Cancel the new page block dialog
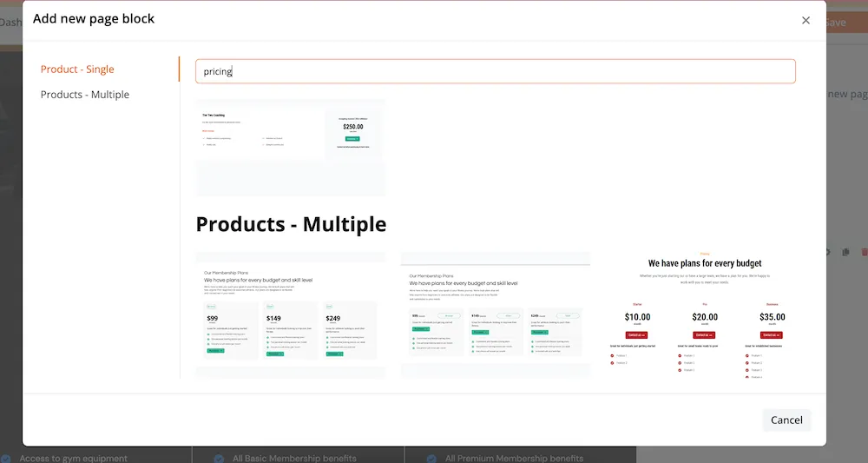Image resolution: width=868 pixels, height=463 pixels. click(x=786, y=420)
